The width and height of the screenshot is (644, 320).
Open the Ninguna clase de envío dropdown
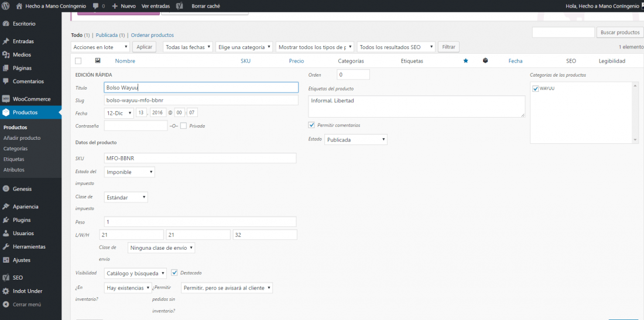pos(161,248)
